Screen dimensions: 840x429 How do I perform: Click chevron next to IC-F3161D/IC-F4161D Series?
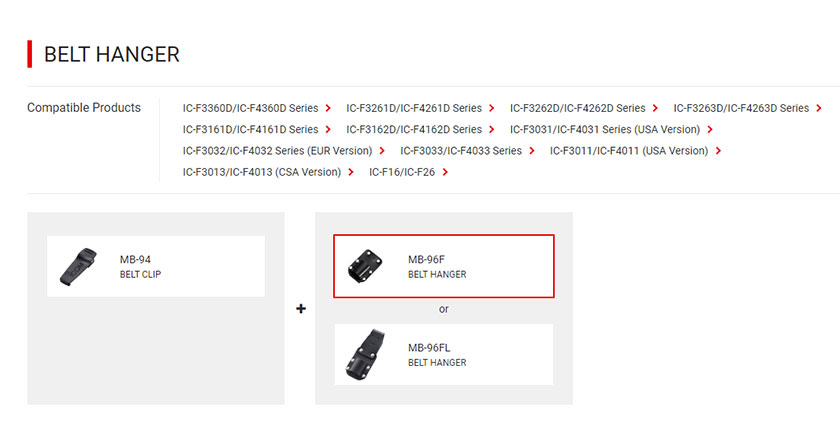[x=328, y=130]
